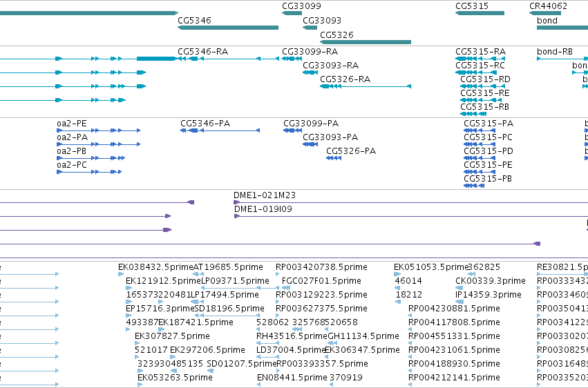Click the oa2-PA protein label

(73, 137)
